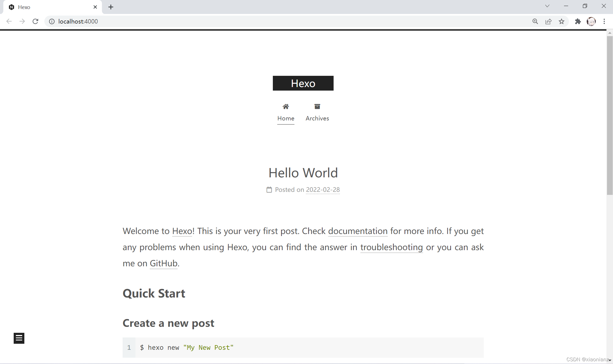Click the browser bookmark star icon
The height and width of the screenshot is (364, 613).
pos(562,21)
